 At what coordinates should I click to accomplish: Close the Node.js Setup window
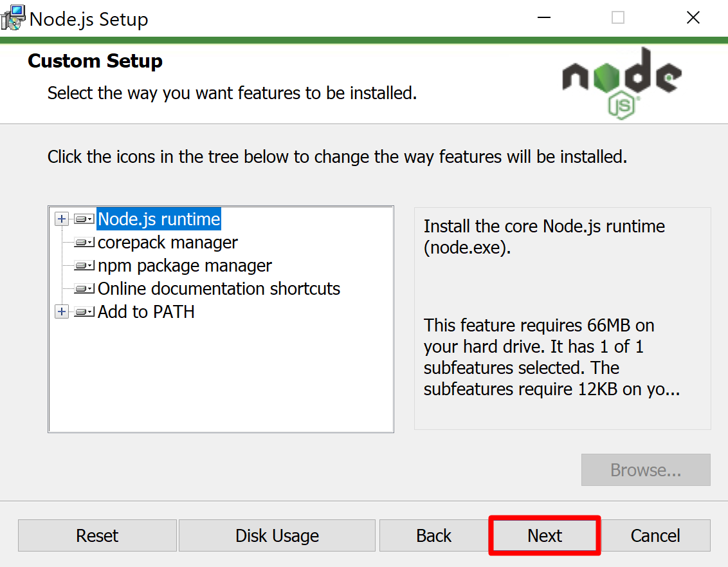tap(693, 18)
